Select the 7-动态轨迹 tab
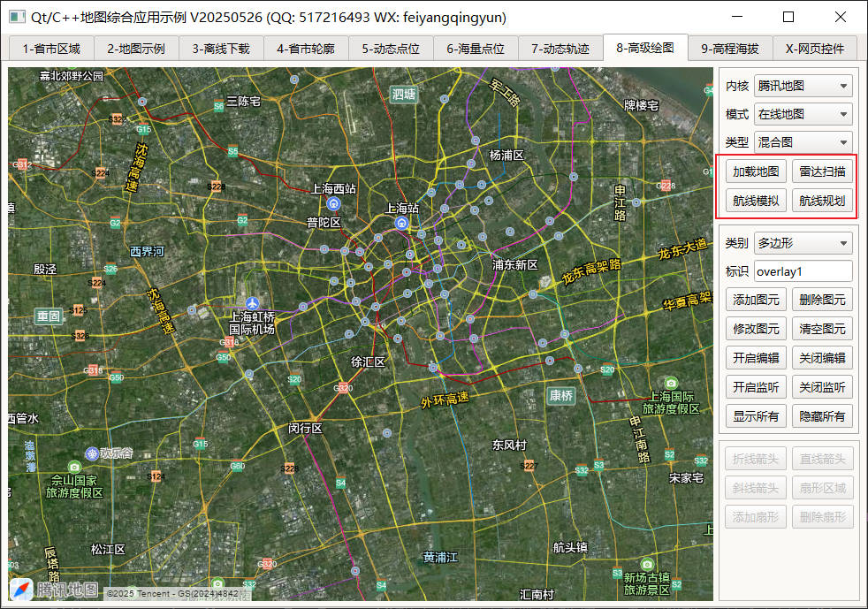 pyautogui.click(x=560, y=49)
